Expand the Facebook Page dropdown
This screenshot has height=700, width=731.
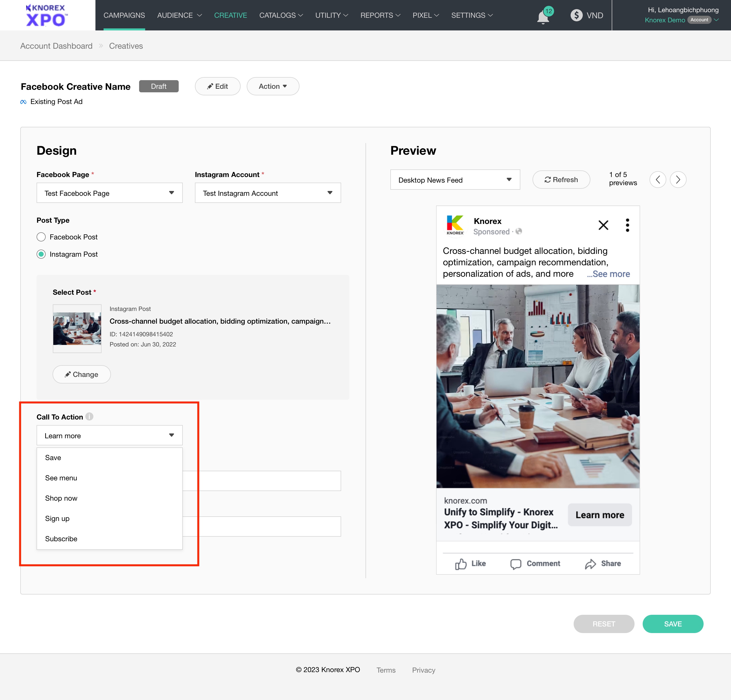coord(109,193)
